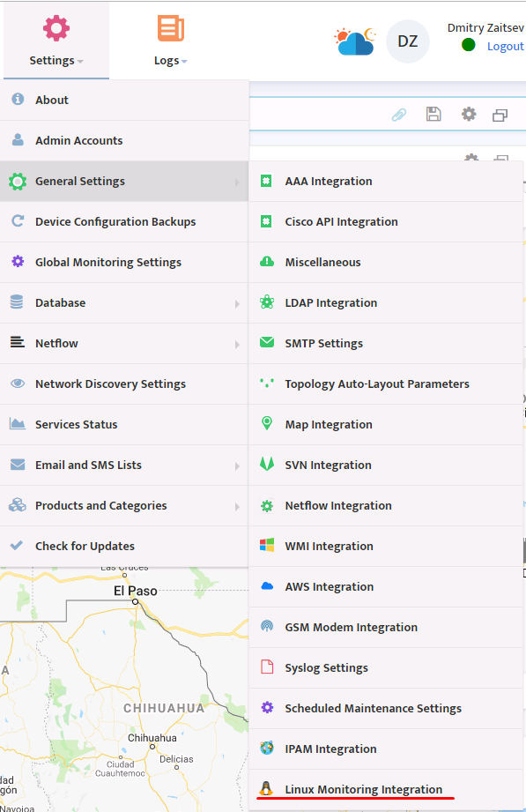526x812 pixels.
Task: Open LDAP Integration
Action: (386, 303)
